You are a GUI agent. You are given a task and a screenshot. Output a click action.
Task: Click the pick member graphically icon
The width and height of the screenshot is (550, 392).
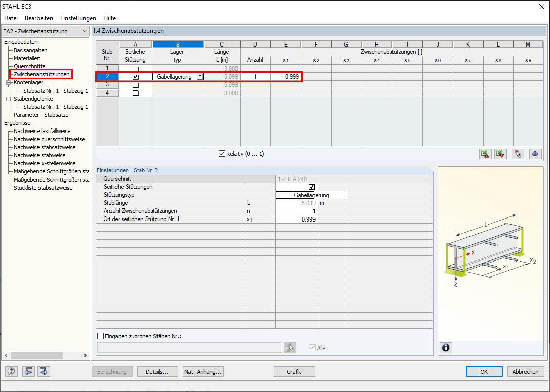(x=518, y=154)
